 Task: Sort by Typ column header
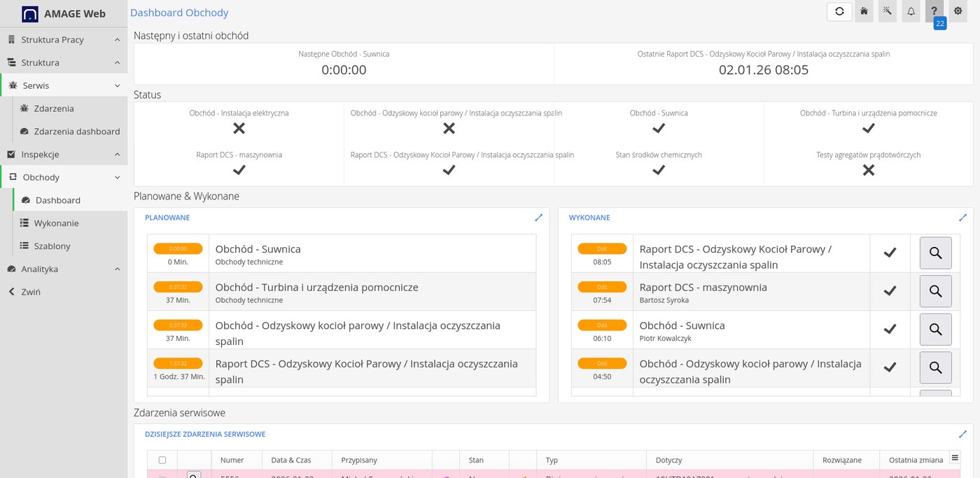coord(552,460)
